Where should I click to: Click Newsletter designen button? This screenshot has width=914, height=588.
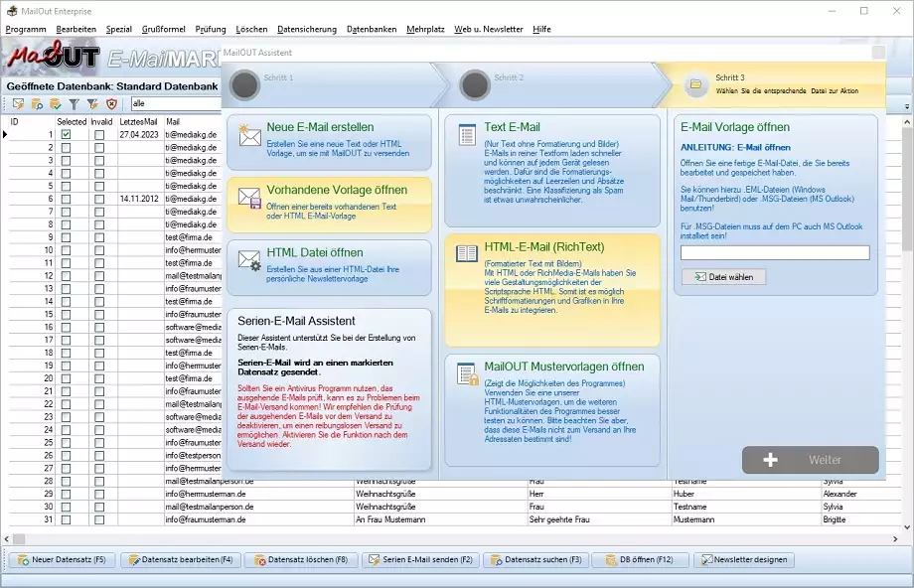744,560
